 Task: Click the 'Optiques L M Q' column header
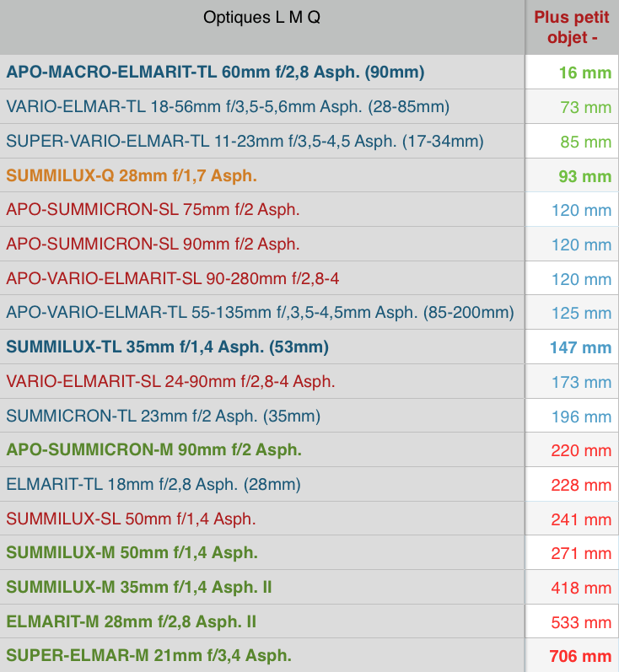point(261,18)
